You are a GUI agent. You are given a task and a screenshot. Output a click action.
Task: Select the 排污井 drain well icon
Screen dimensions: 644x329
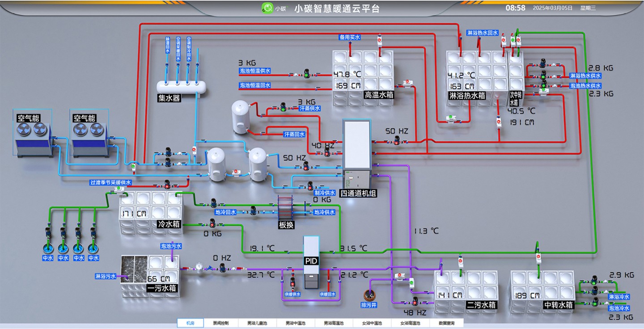pos(369,295)
